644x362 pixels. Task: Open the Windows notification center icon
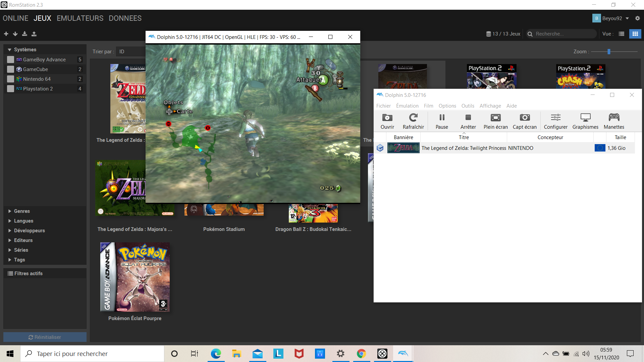[x=630, y=354]
